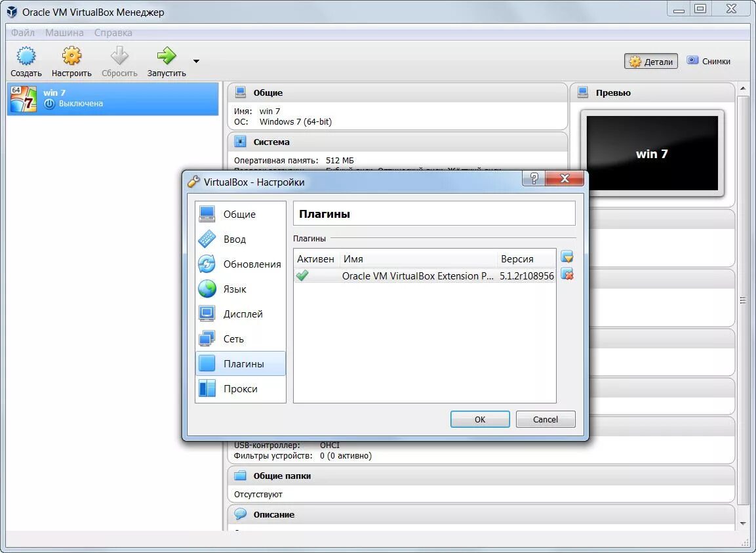Maximize the VirtualBox Manager window

pos(700,9)
